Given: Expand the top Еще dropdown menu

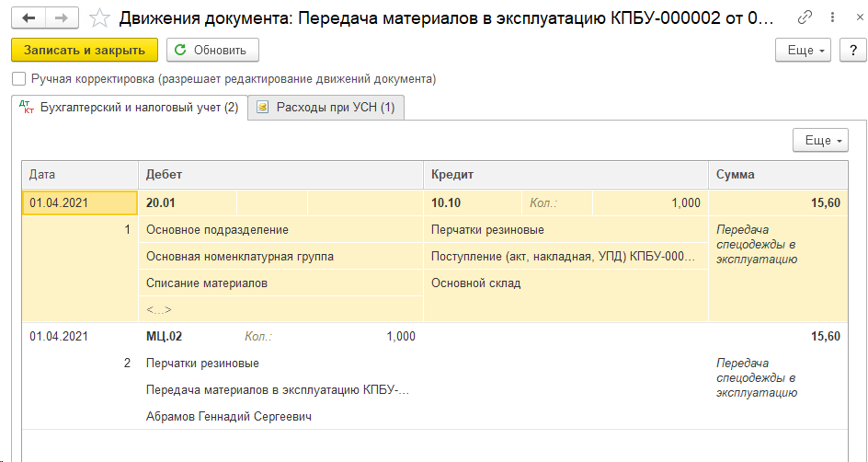Looking at the screenshot, I should coord(805,50).
